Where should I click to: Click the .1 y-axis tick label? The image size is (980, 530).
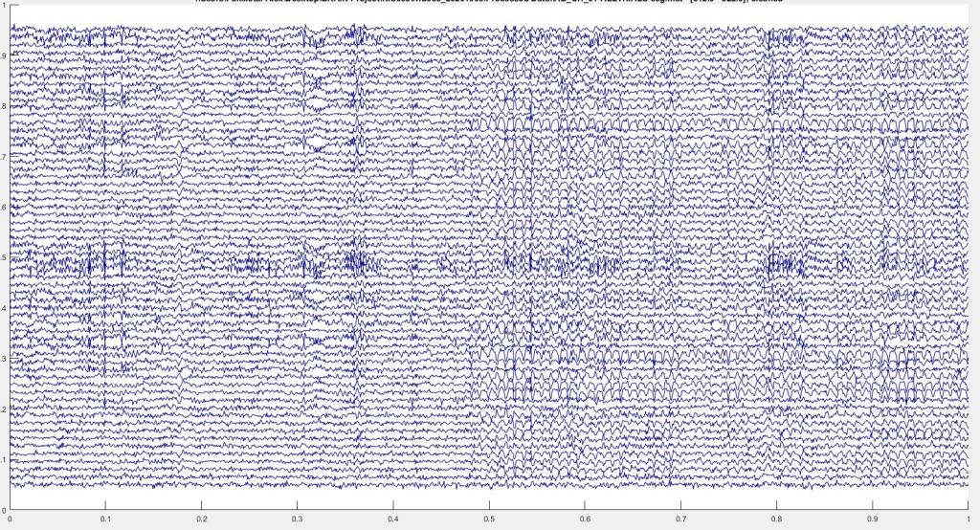[x=4, y=460]
